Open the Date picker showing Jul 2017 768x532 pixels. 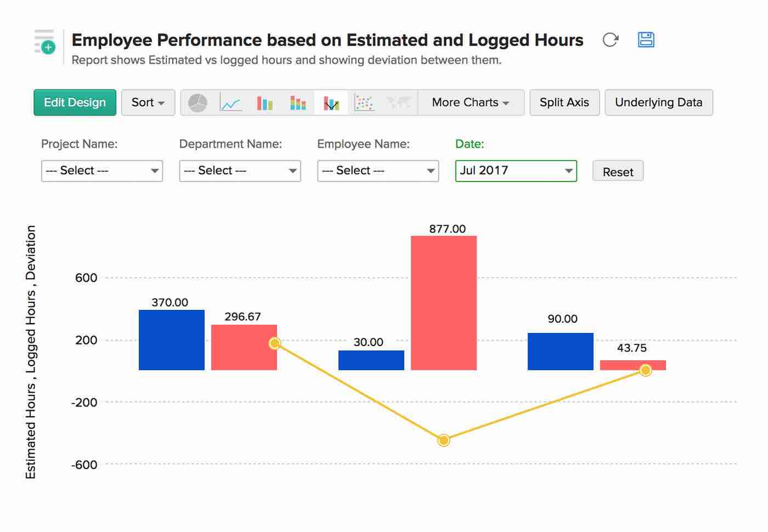[x=515, y=171]
